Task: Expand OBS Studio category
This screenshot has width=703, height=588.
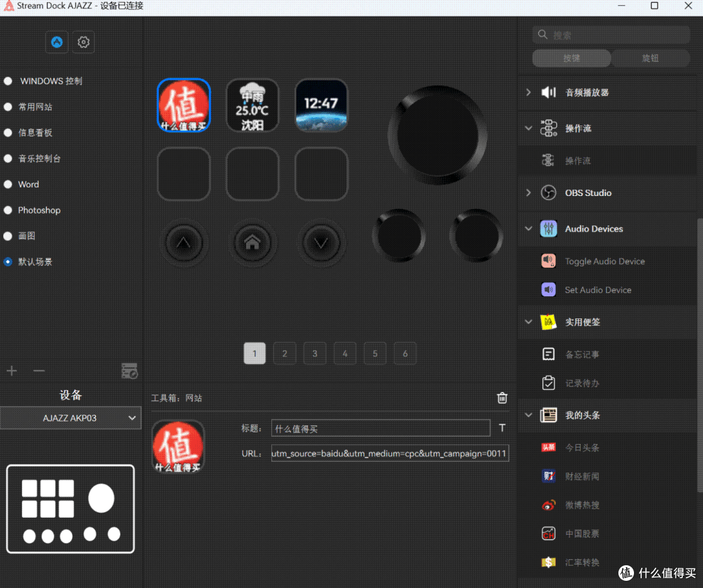Action: point(529,193)
